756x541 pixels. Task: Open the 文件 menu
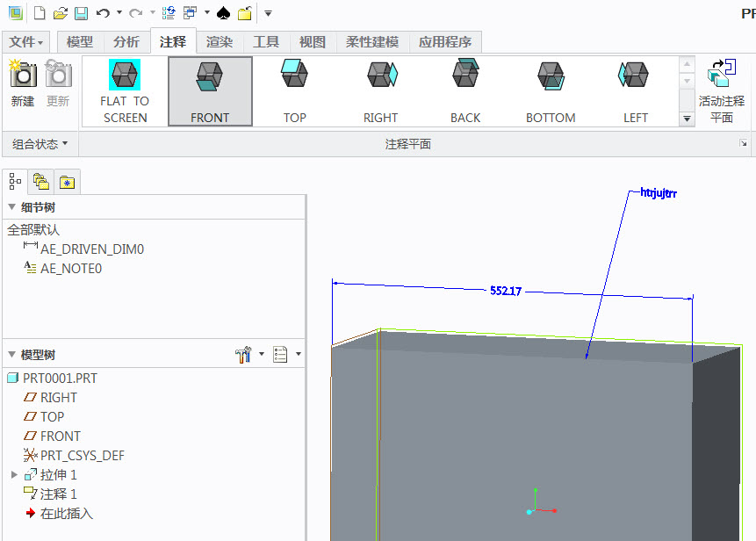(x=26, y=42)
